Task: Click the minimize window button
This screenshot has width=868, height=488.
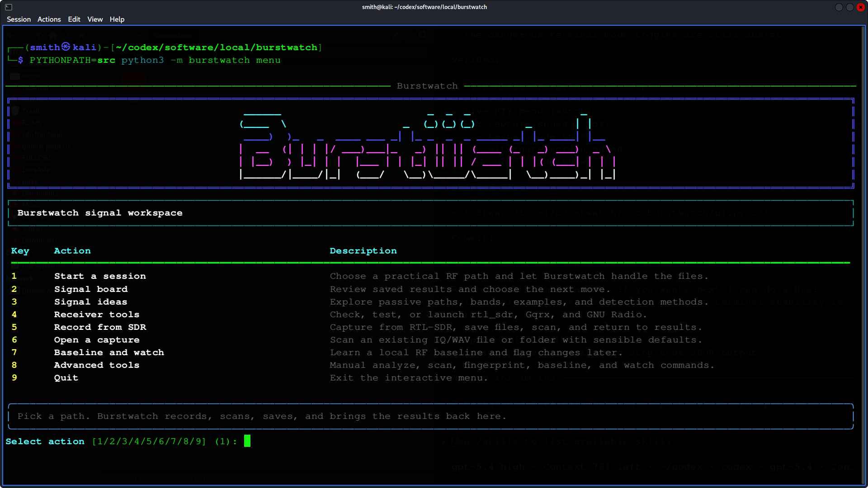Action: point(839,7)
